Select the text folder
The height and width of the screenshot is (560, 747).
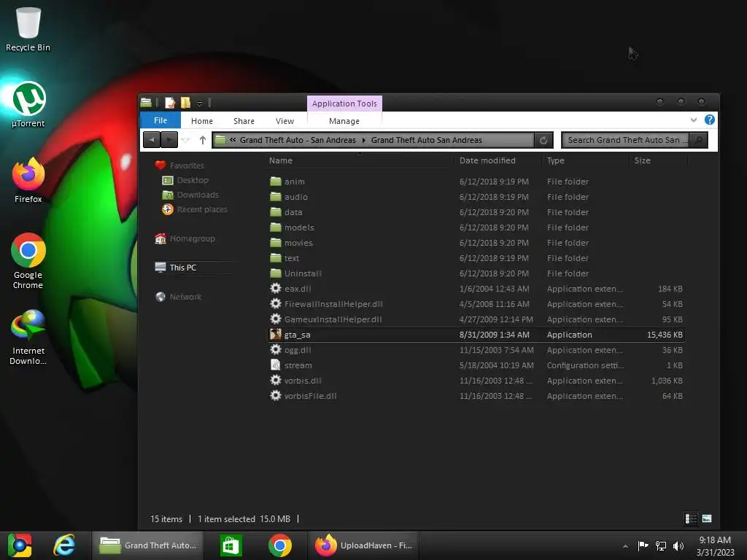pos(476,258)
